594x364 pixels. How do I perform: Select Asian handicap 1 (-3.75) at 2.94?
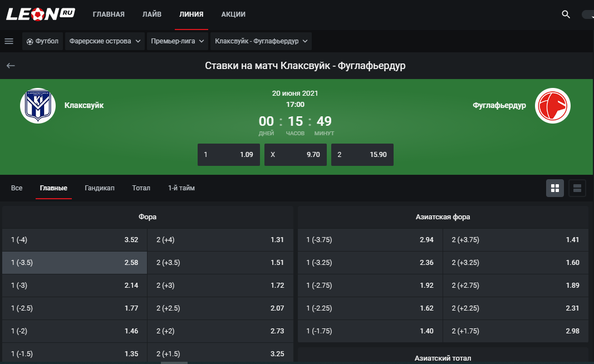(370, 240)
